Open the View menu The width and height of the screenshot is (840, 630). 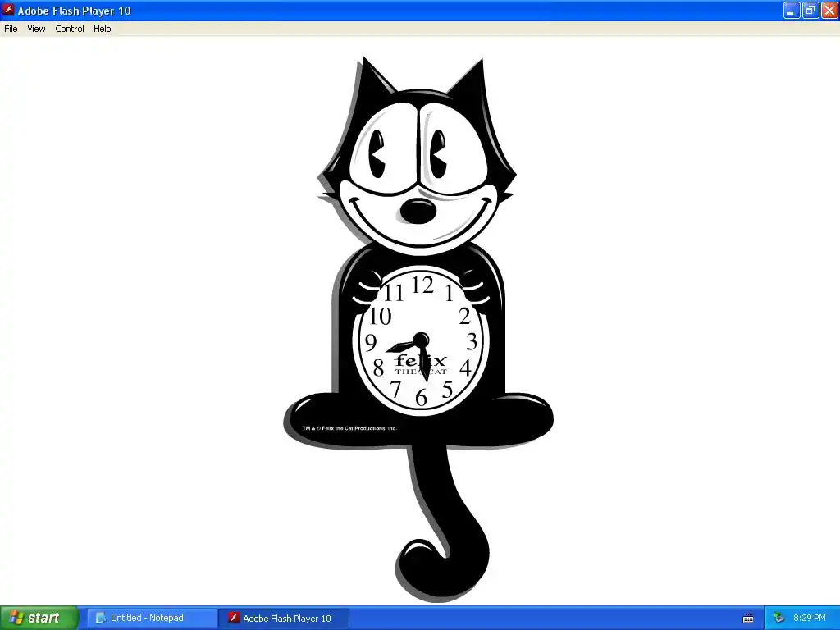pyautogui.click(x=36, y=29)
